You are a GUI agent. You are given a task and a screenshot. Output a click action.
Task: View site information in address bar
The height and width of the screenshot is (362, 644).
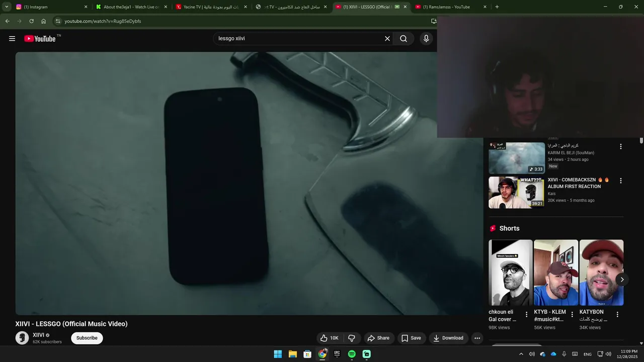58,21
